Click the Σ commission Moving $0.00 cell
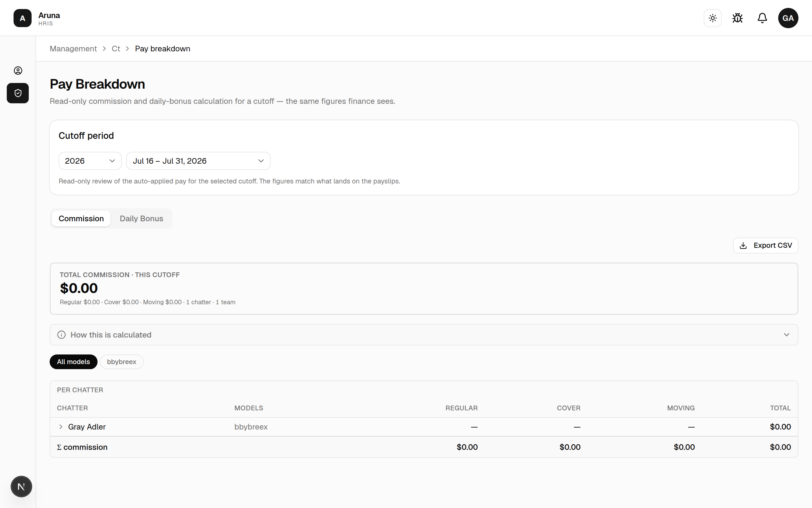Viewport: 812px width, 508px height. 684,447
